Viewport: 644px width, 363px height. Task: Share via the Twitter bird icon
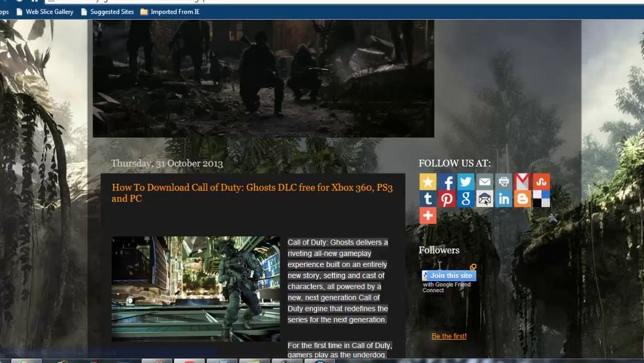465,181
